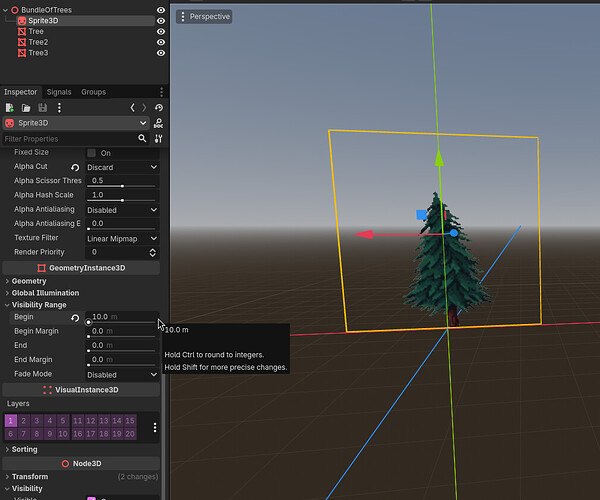Enable render layer 2
This screenshot has width=600, height=500.
(24, 421)
